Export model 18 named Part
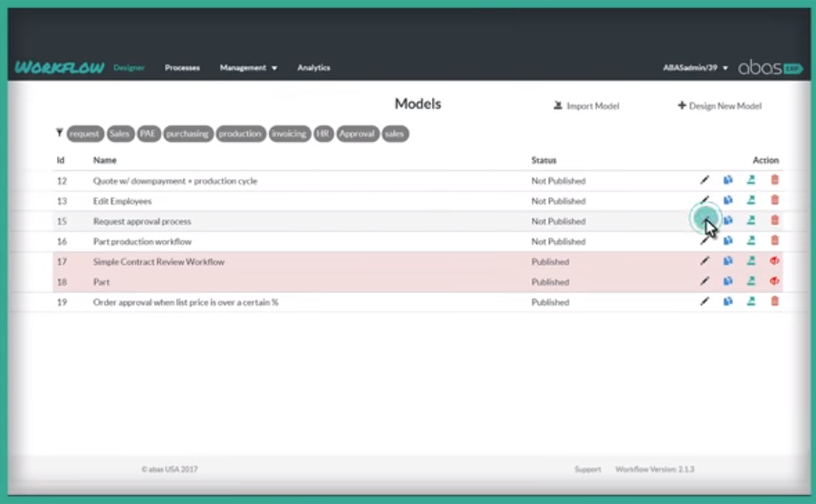 [751, 281]
